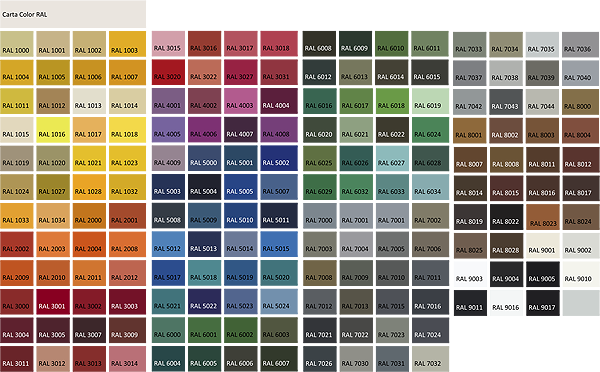Select the RAL 1016 bright yellow swatch
Image resolution: width=600 pixels, height=372 pixels.
pyautogui.click(x=53, y=130)
